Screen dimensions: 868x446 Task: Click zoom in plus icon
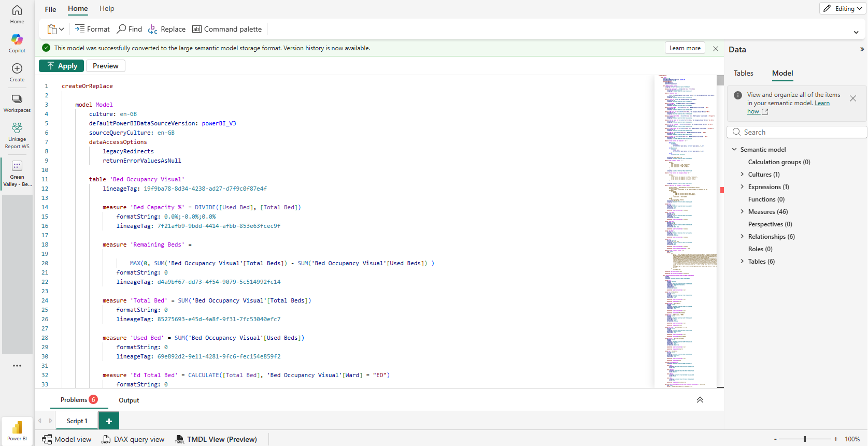click(836, 439)
